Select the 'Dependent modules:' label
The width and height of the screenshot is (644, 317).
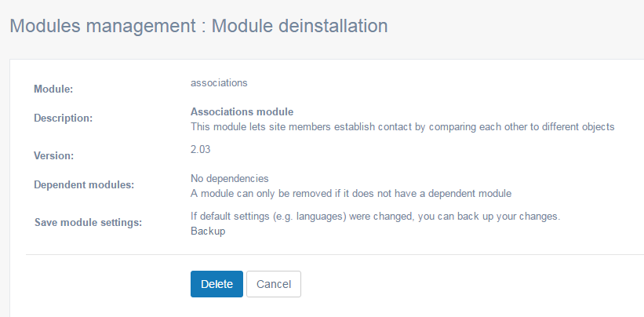84,184
